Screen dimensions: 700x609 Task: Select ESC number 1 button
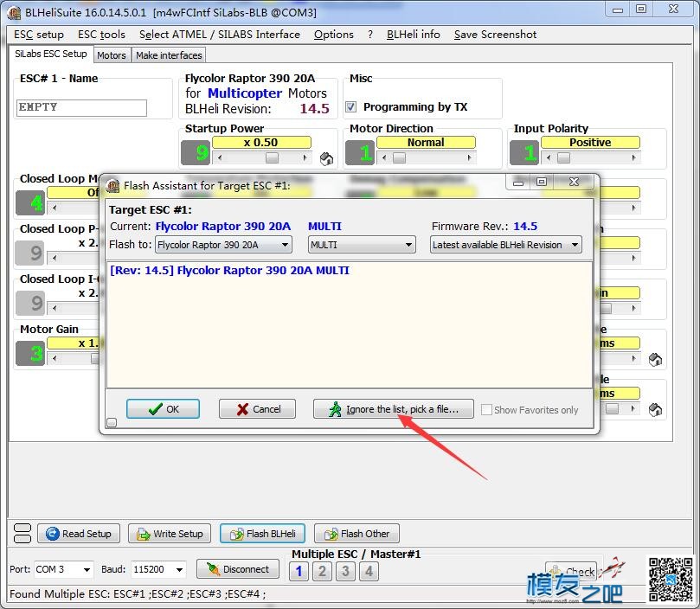pos(299,571)
